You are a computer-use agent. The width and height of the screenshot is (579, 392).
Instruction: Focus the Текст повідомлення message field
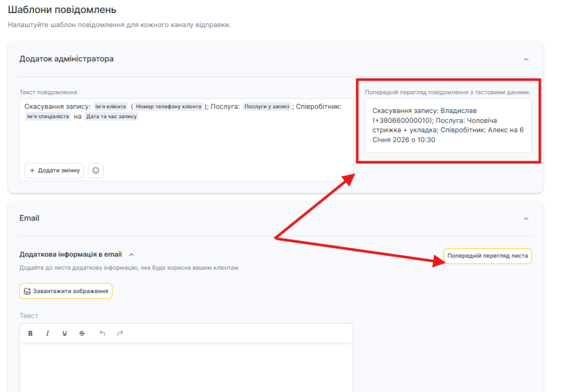click(187, 141)
